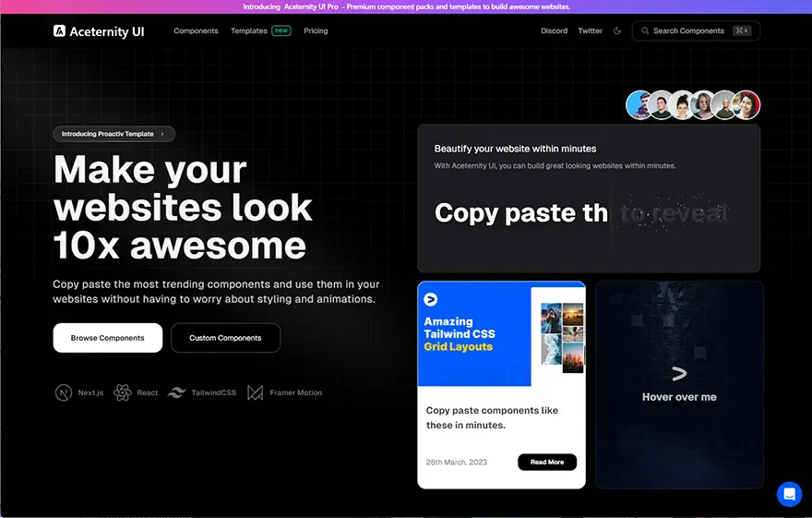Click the 'Make your websites look 10x awesome' headline
The height and width of the screenshot is (518, 812).
point(183,207)
